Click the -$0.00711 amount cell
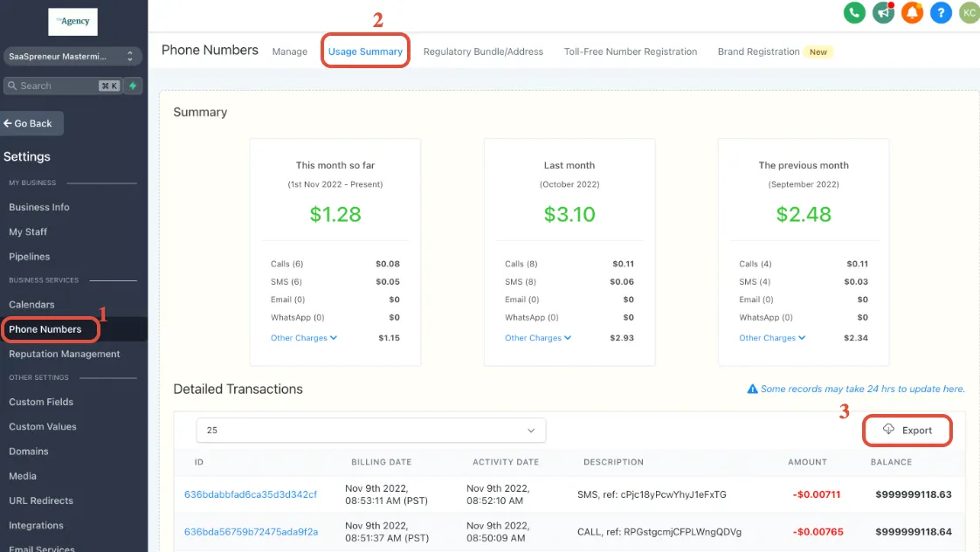Image resolution: width=980 pixels, height=552 pixels. coord(817,494)
